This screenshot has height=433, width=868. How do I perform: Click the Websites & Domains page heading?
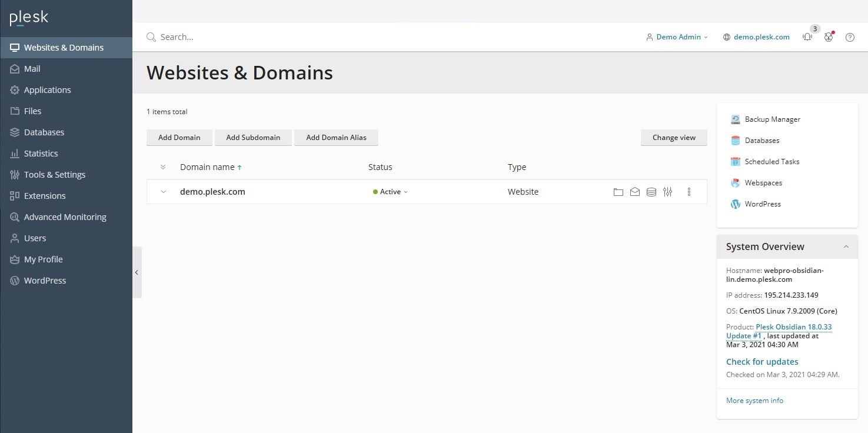[240, 72]
